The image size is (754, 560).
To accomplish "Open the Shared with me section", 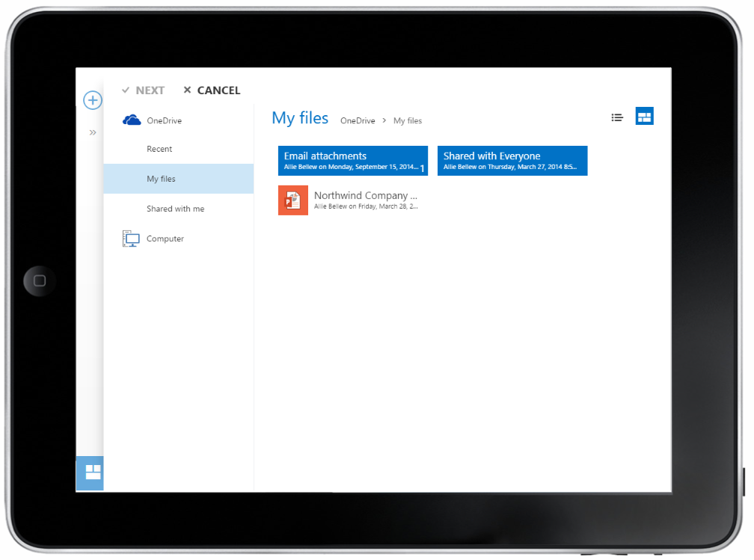I will (175, 209).
